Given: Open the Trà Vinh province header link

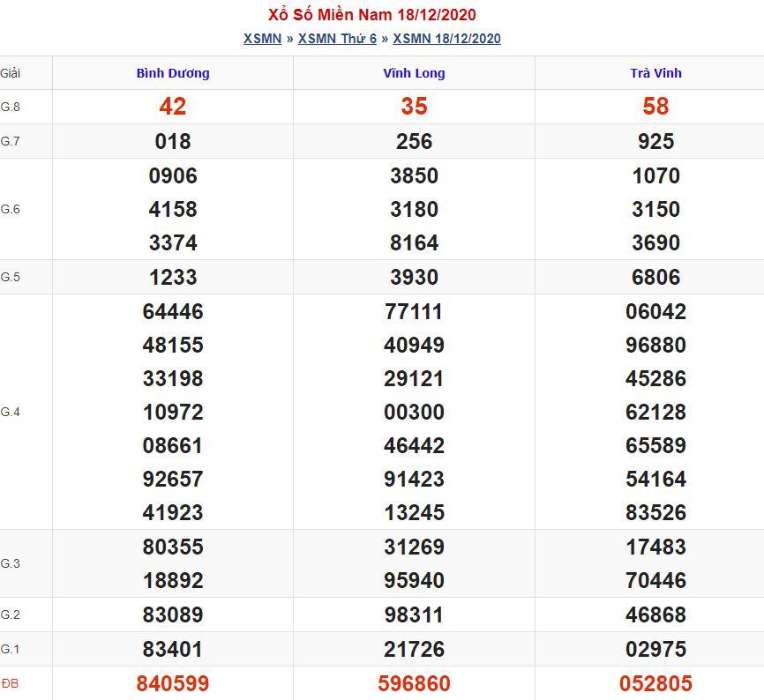Looking at the screenshot, I should [x=655, y=73].
